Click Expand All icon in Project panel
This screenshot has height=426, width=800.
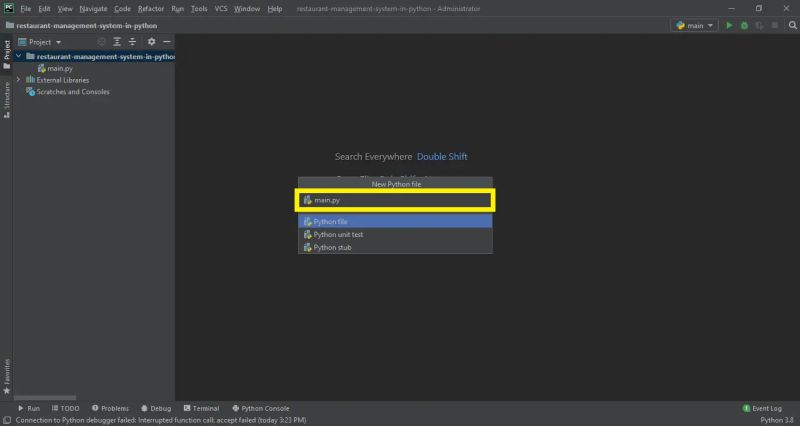point(117,42)
